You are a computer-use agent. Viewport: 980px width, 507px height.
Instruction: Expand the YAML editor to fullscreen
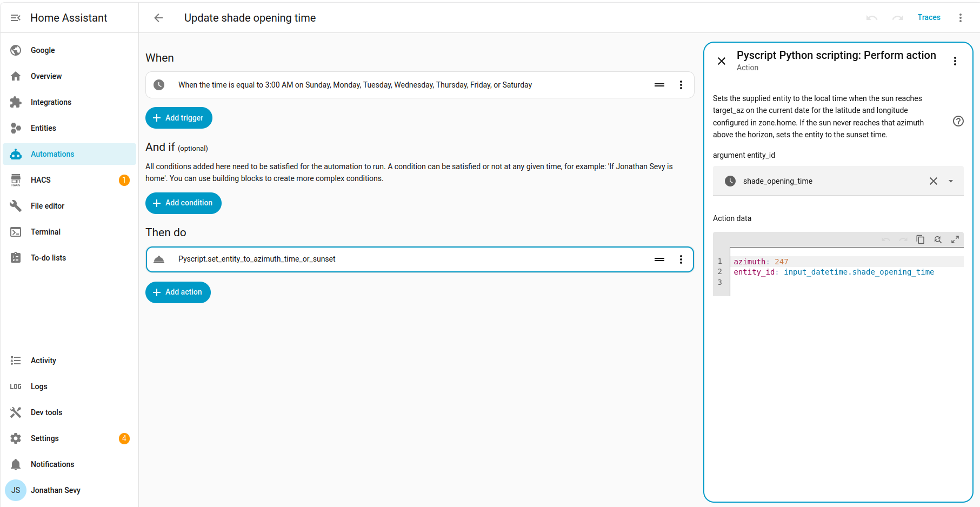click(955, 239)
